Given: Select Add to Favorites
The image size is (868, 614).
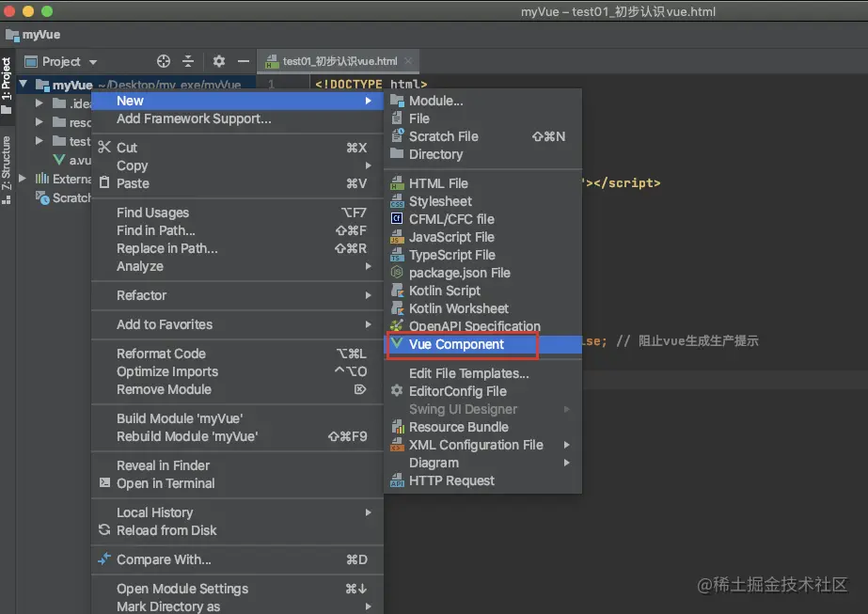Looking at the screenshot, I should pos(238,324).
